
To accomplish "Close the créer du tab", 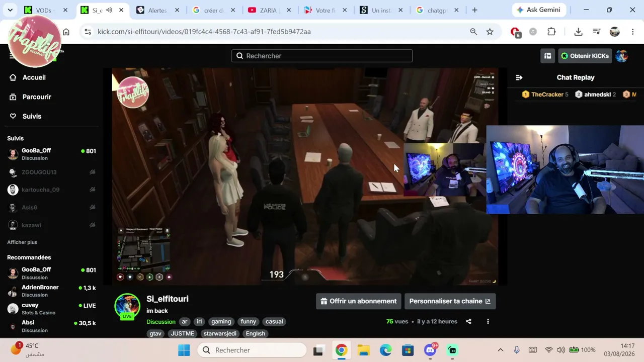I will tap(233, 10).
